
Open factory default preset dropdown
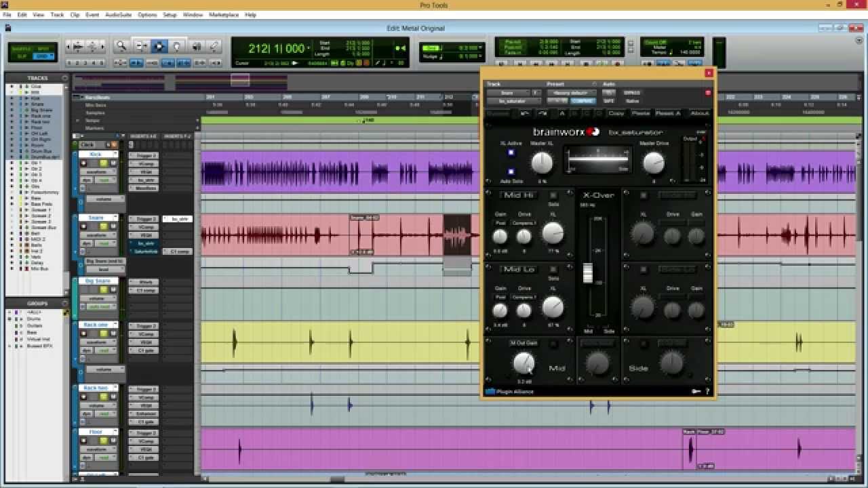pos(571,93)
